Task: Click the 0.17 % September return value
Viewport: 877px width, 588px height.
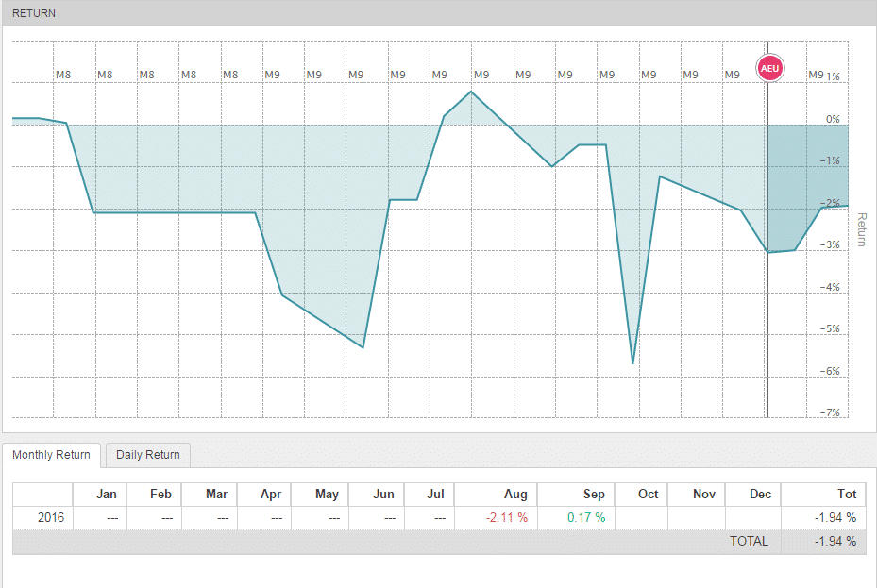Action: pyautogui.click(x=585, y=518)
